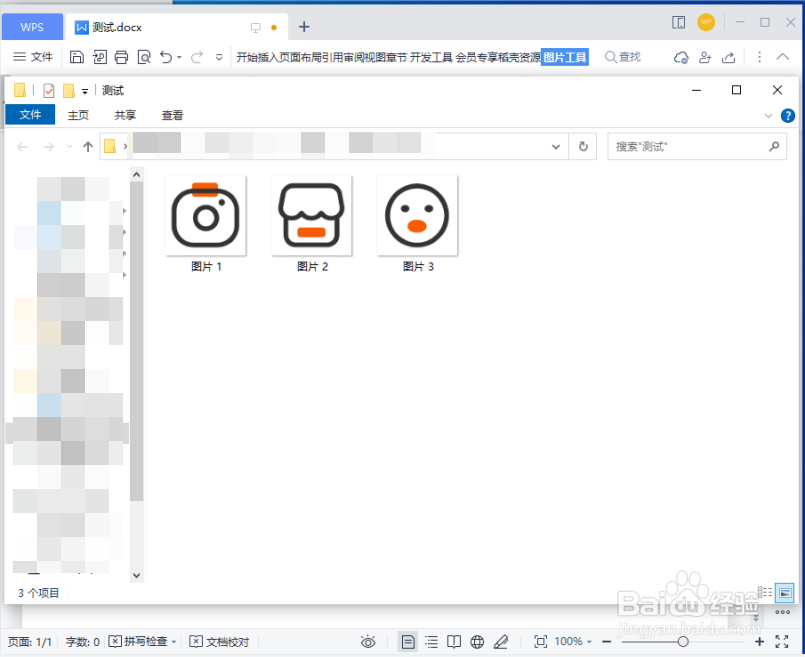This screenshot has width=805, height=657.
Task: Add a new WPS tab
Action: pyautogui.click(x=304, y=27)
